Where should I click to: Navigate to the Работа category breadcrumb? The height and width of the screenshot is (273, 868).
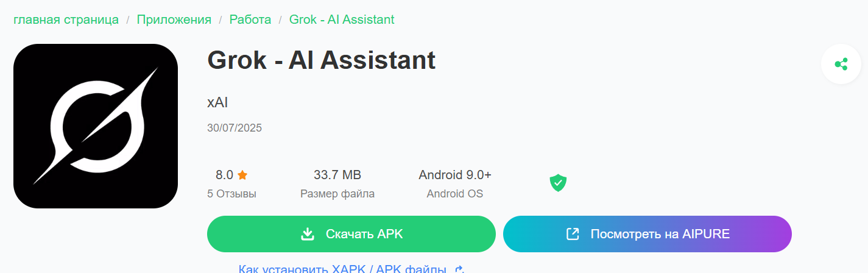pos(250,19)
